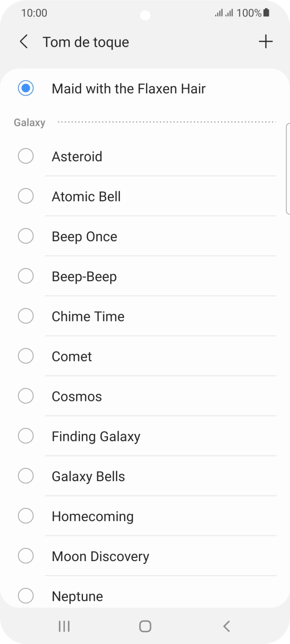Open recent apps from navigation bar
The image size is (290, 644).
64,626
